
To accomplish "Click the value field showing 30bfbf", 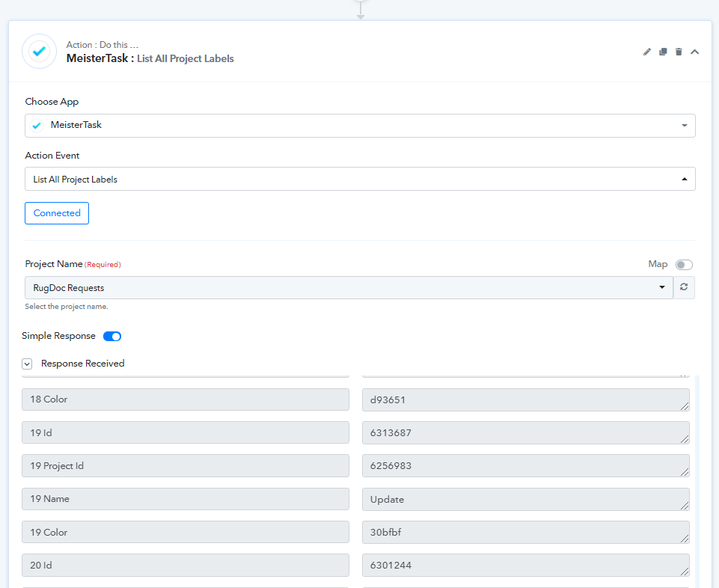I will (x=525, y=533).
